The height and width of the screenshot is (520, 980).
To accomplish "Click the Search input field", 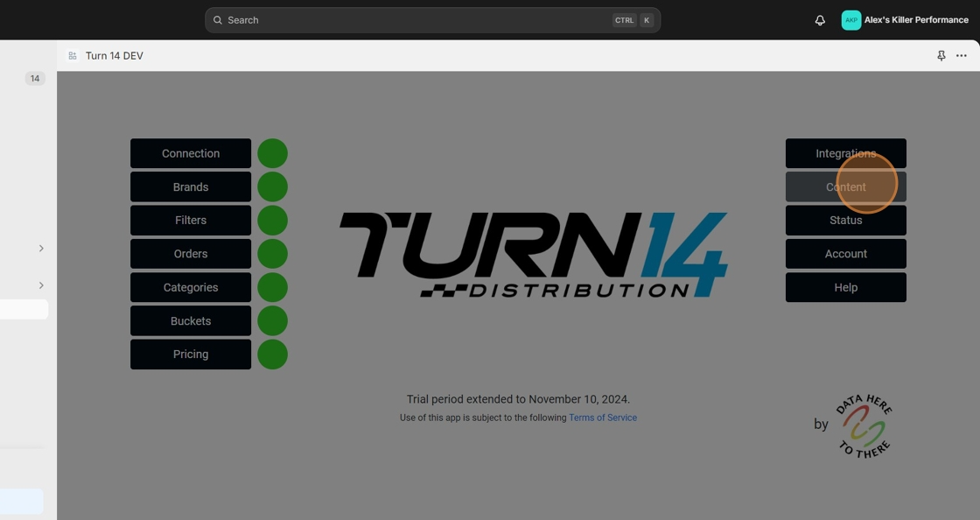I will click(x=432, y=20).
